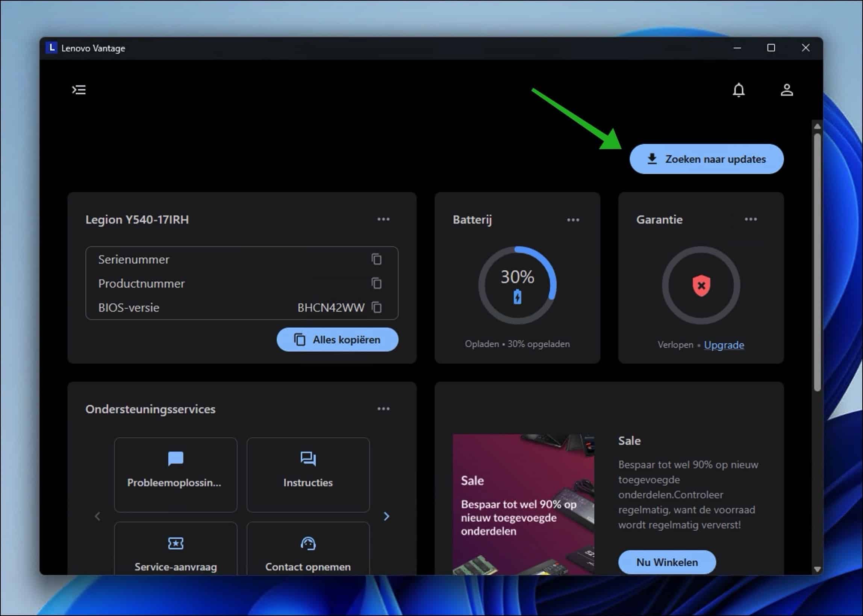Open the navigation sidebar menu
Image resolution: width=863 pixels, height=616 pixels.
tap(79, 89)
